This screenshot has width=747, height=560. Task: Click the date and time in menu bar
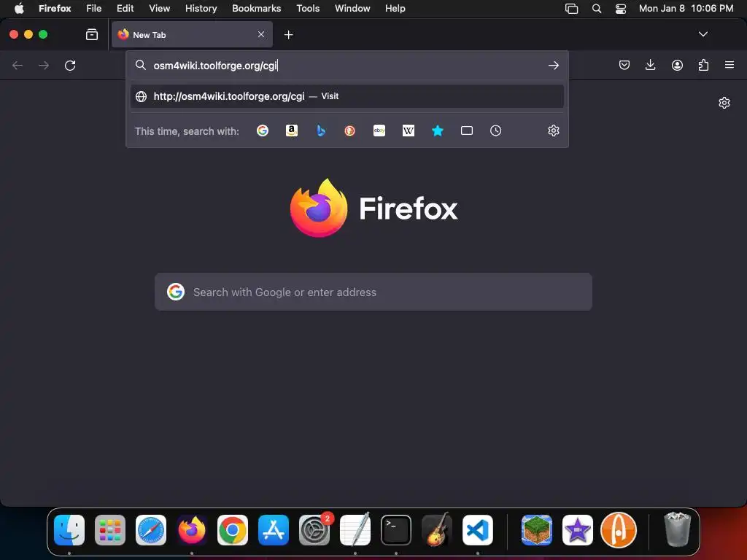click(686, 8)
